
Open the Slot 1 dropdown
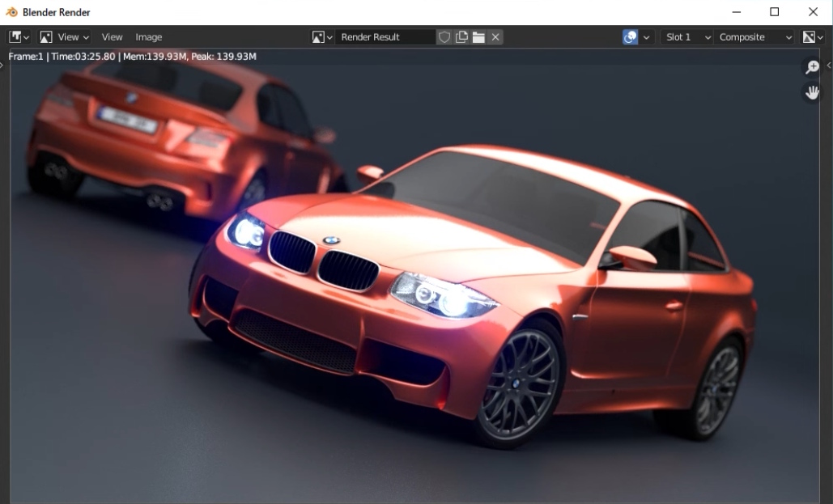(x=686, y=37)
